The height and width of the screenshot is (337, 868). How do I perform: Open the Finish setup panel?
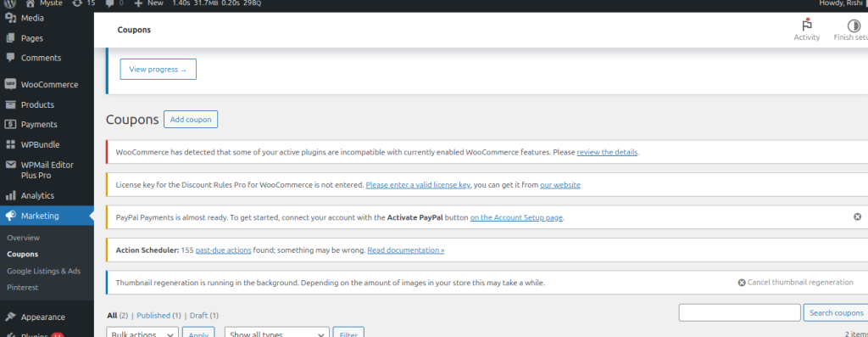[850, 30]
